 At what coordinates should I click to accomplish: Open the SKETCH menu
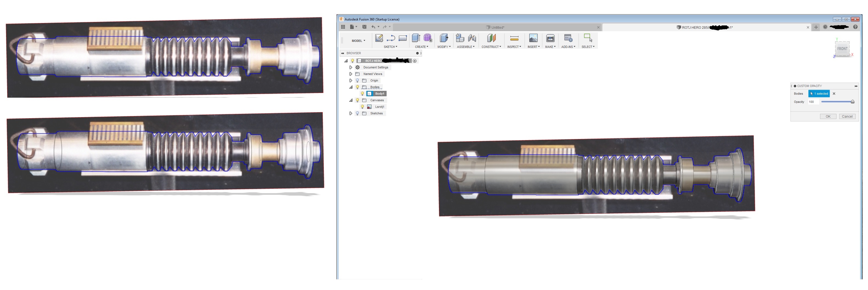[390, 47]
